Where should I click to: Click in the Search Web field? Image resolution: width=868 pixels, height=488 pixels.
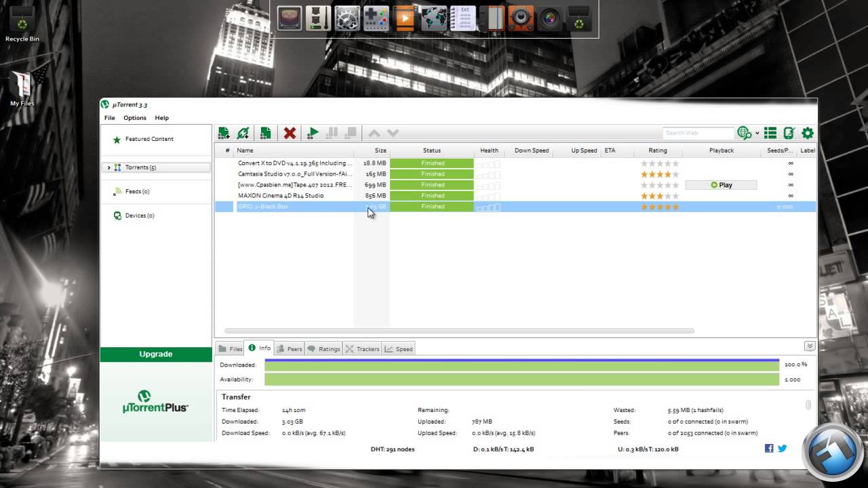pos(698,133)
